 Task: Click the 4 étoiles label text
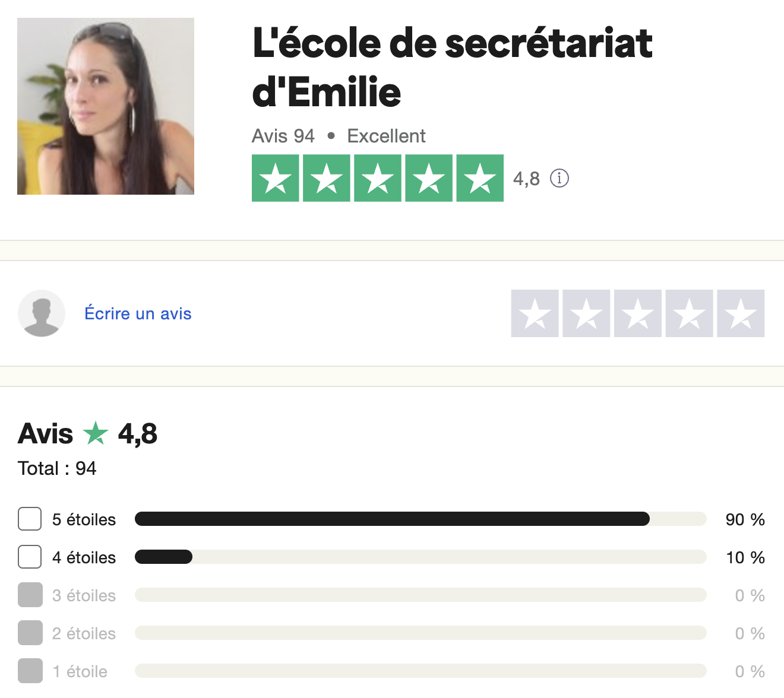pos(84,558)
